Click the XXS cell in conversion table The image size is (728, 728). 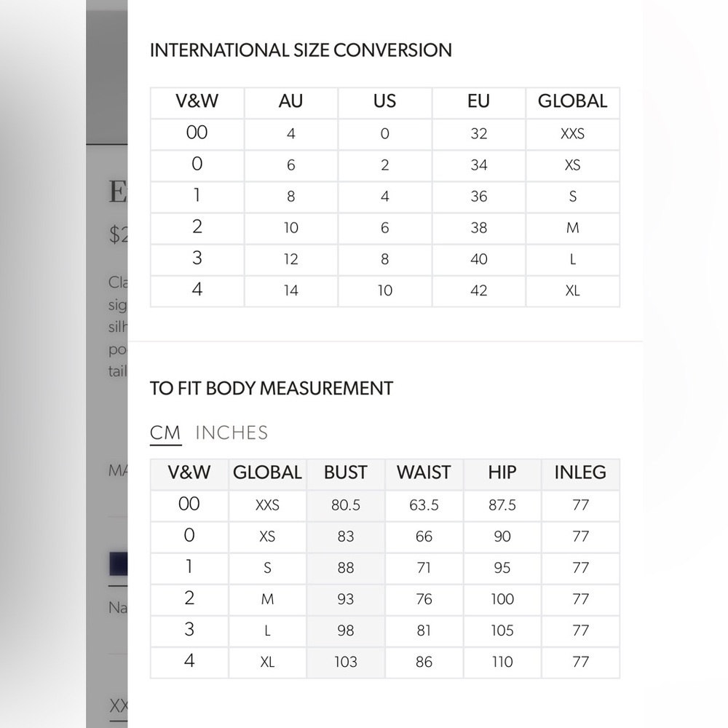572,134
